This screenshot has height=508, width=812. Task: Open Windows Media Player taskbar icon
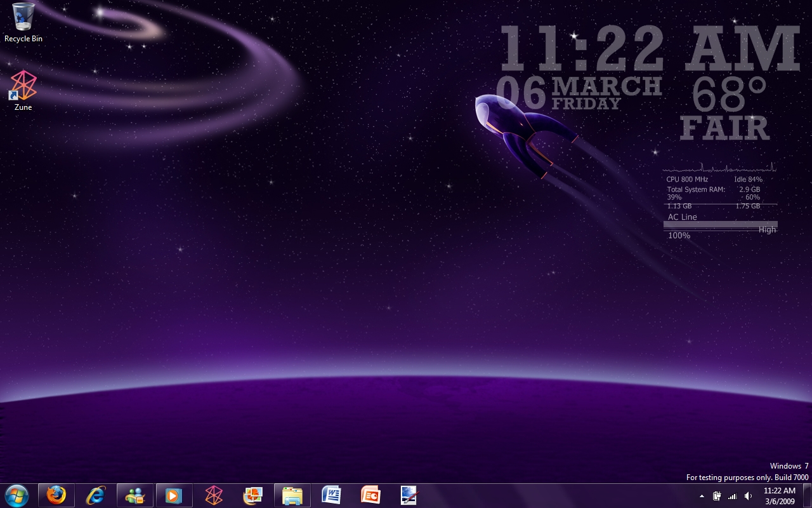[174, 495]
